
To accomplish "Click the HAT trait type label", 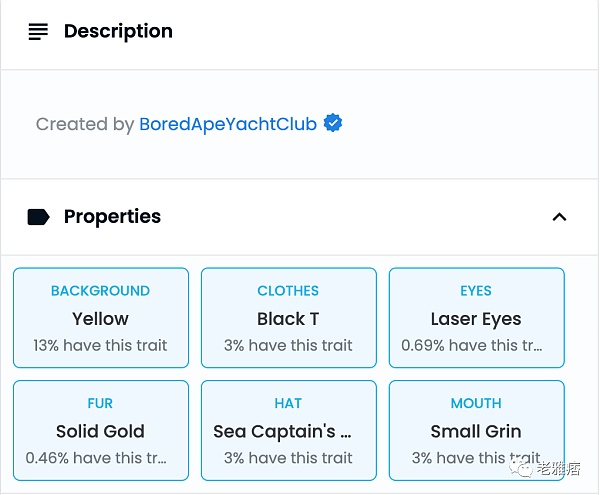I will point(288,403).
